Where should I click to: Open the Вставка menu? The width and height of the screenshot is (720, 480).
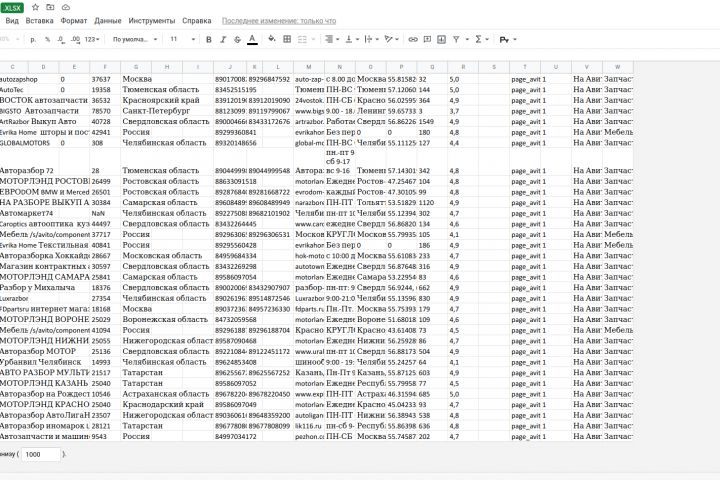pyautogui.click(x=39, y=21)
